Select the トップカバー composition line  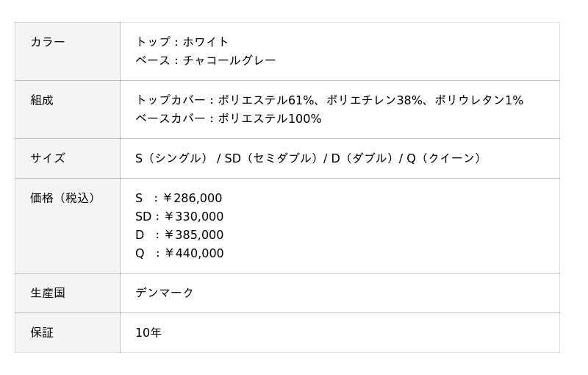[x=329, y=100]
